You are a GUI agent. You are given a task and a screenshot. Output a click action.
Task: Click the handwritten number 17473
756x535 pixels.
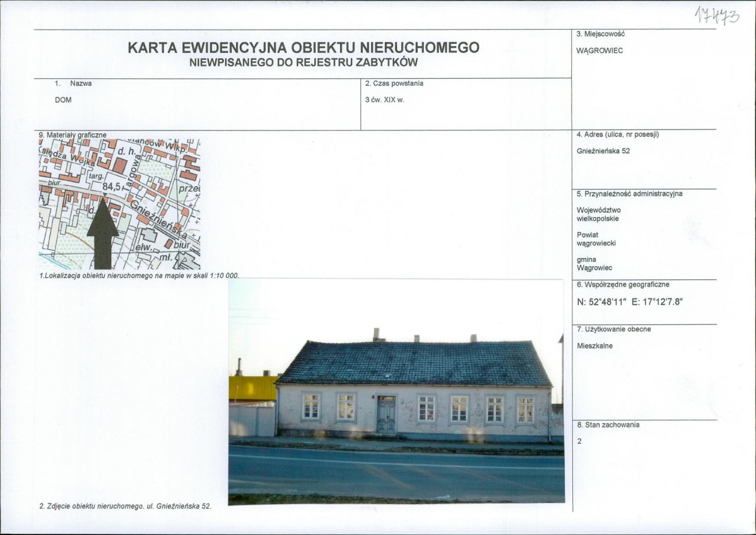716,16
